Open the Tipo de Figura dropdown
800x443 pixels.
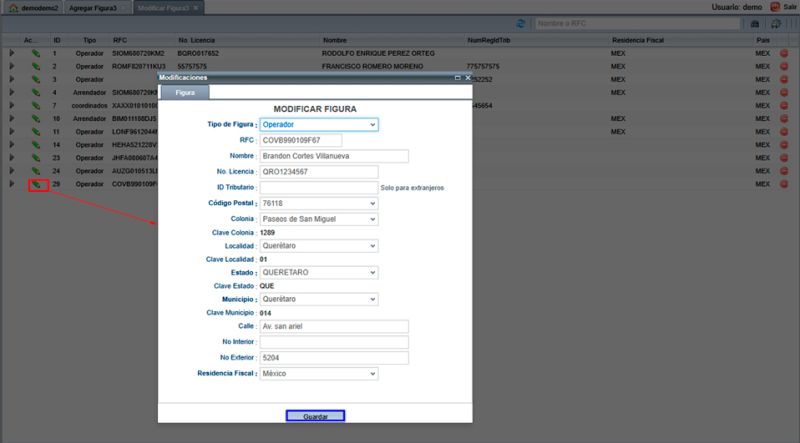coord(318,125)
